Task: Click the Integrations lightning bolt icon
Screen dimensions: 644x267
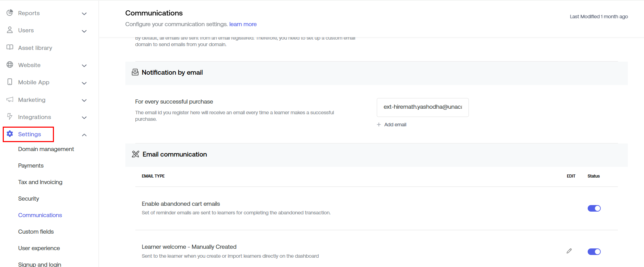Action: click(10, 117)
